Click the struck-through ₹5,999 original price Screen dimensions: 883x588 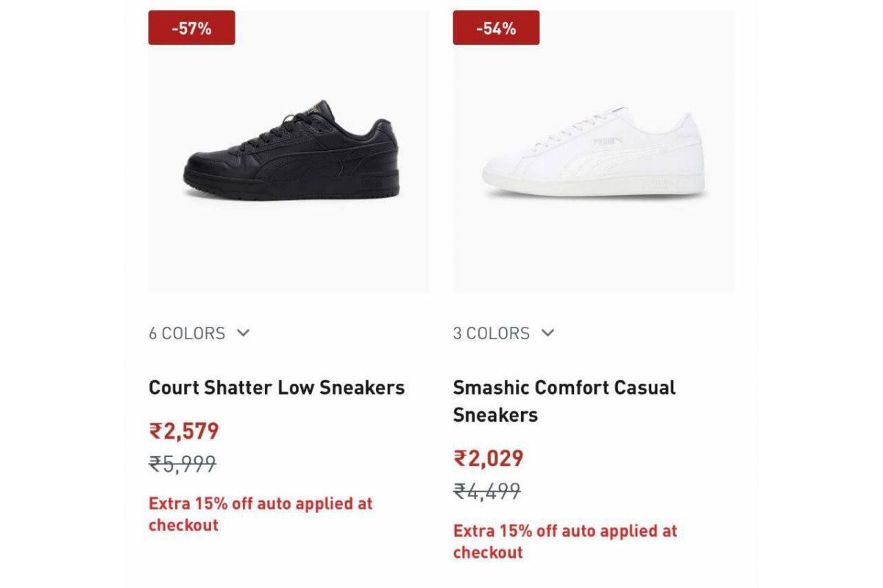pos(182,464)
